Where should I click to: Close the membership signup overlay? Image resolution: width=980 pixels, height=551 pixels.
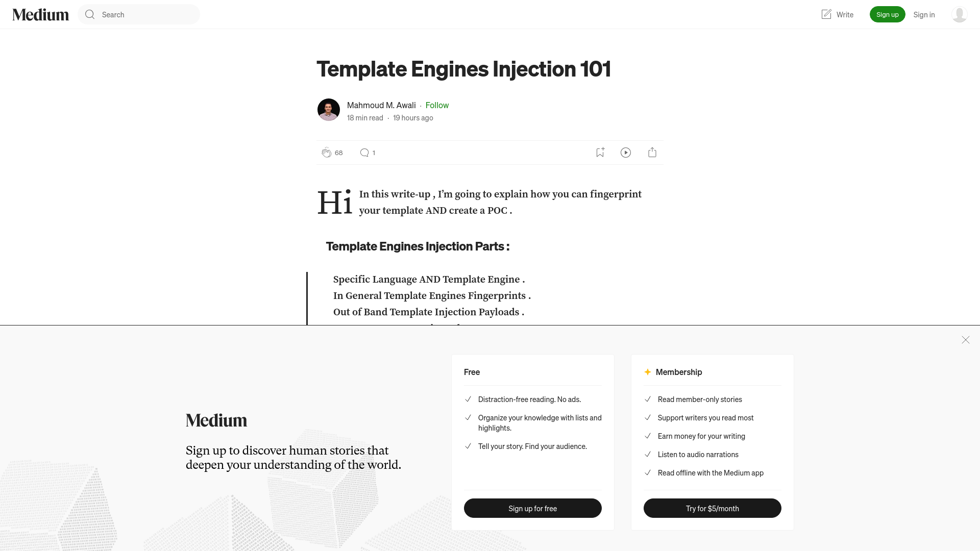(x=965, y=340)
